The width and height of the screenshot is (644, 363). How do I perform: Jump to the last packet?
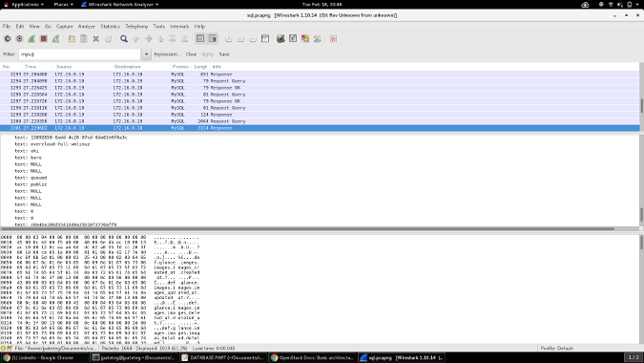pyautogui.click(x=185, y=38)
